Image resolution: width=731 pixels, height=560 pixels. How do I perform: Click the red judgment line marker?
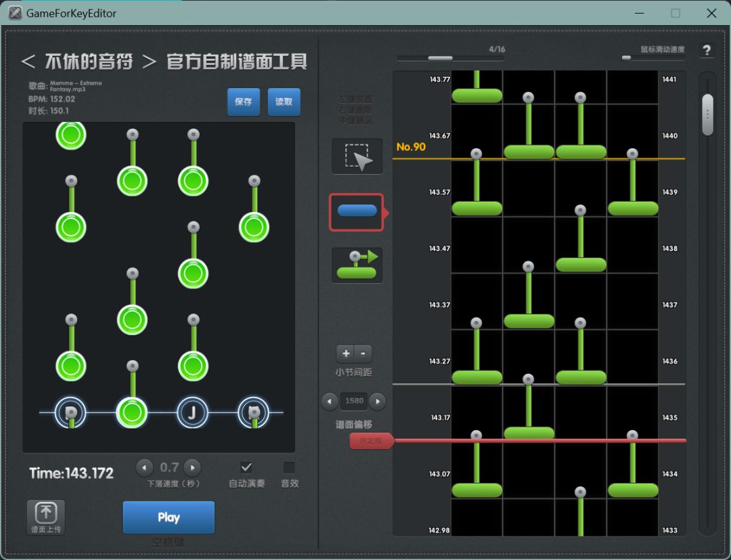[370, 441]
